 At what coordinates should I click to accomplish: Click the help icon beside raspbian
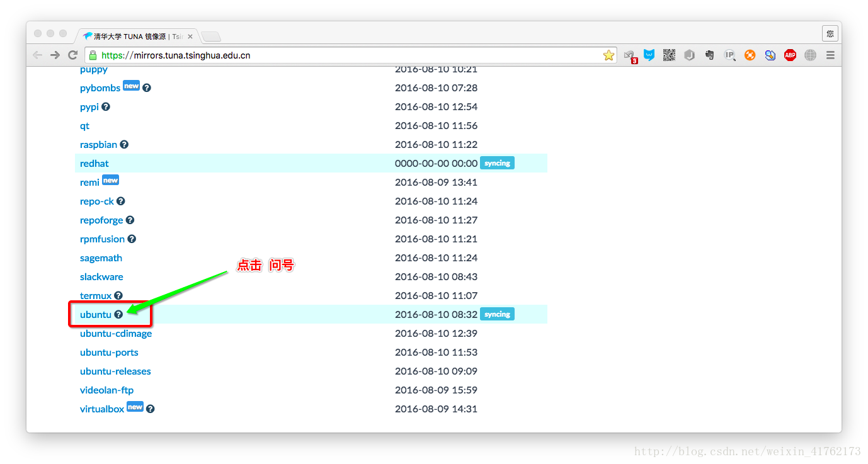tap(124, 145)
